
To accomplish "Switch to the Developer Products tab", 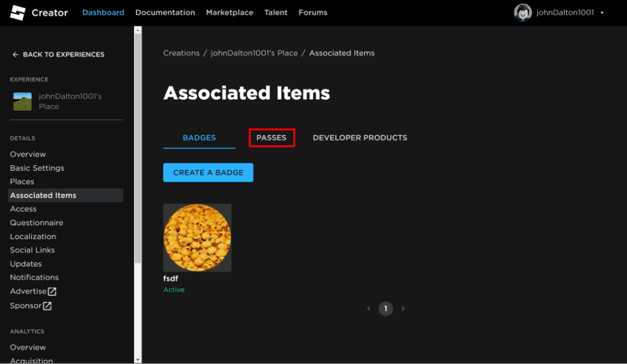I will 360,138.
